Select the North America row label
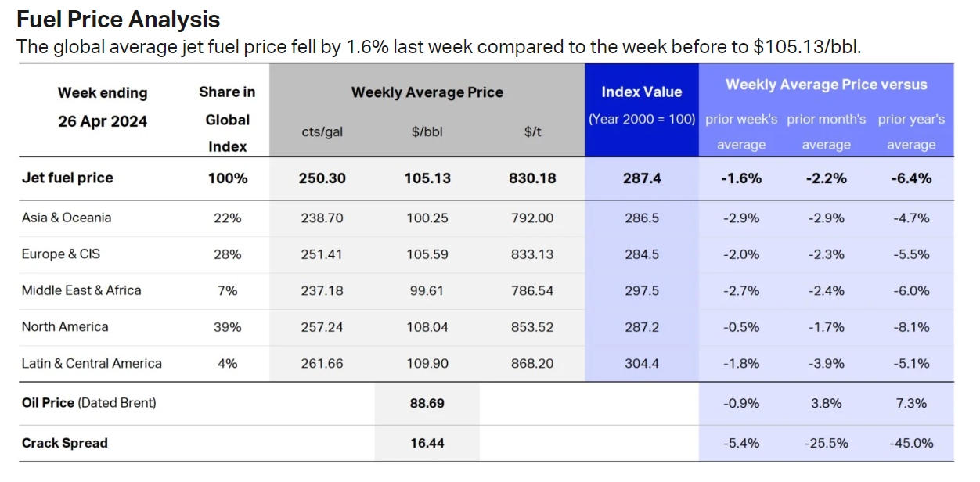The height and width of the screenshot is (482, 980). click(x=65, y=326)
